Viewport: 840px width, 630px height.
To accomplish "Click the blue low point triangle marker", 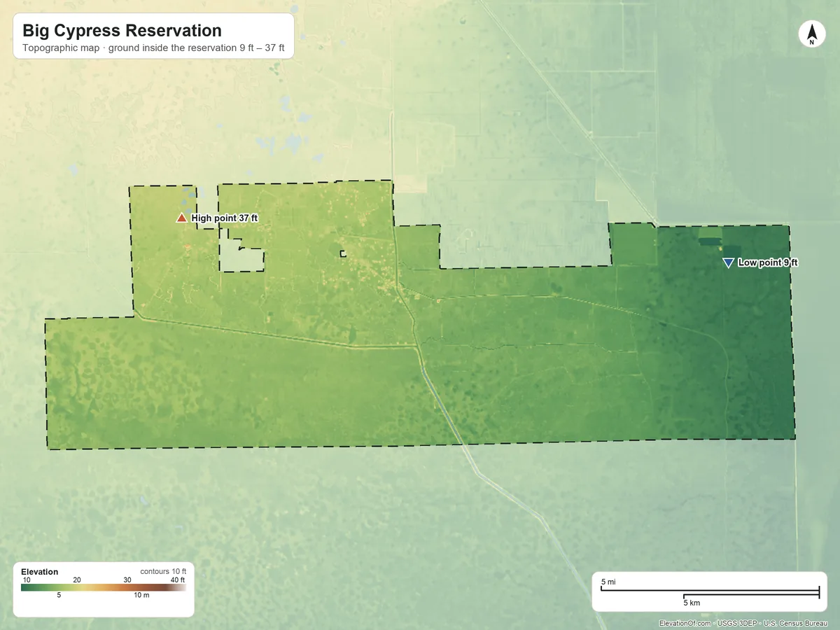I will coord(728,262).
